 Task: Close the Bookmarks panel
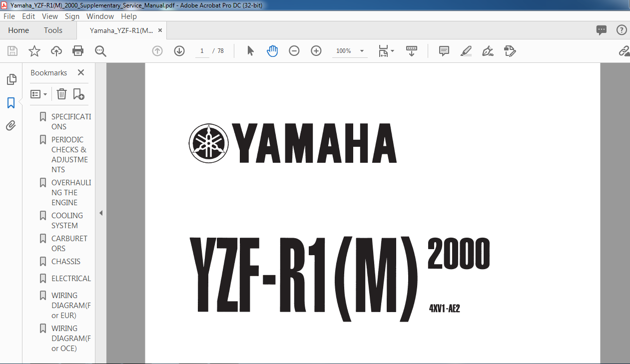point(81,72)
